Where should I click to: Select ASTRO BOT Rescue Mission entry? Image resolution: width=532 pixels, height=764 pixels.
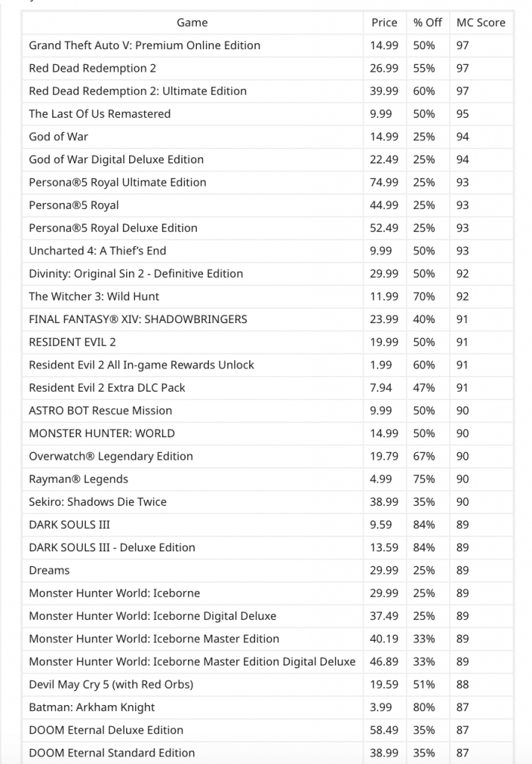(101, 411)
